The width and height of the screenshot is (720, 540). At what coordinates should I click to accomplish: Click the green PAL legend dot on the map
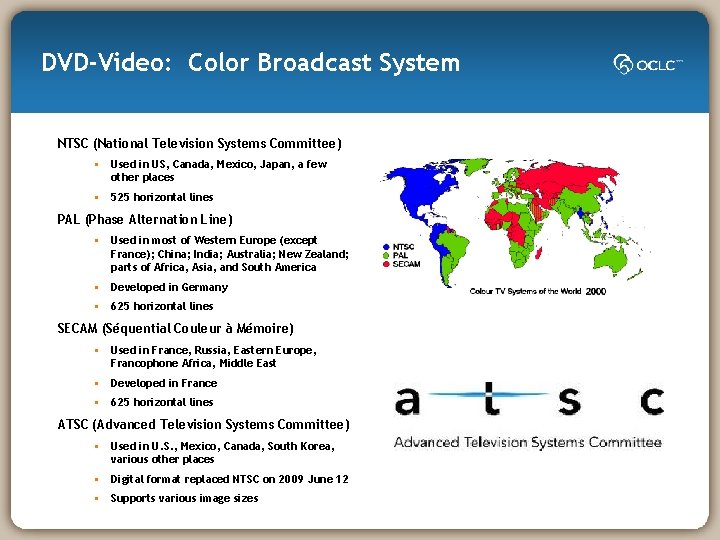coord(386,255)
